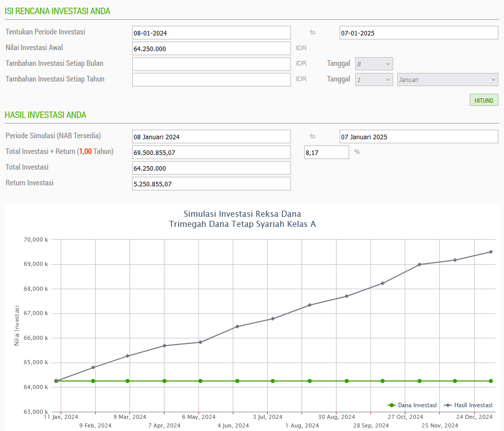This screenshot has width=504, height=431.
Task: Edit the investment end date 07-01-2025
Action: point(419,33)
